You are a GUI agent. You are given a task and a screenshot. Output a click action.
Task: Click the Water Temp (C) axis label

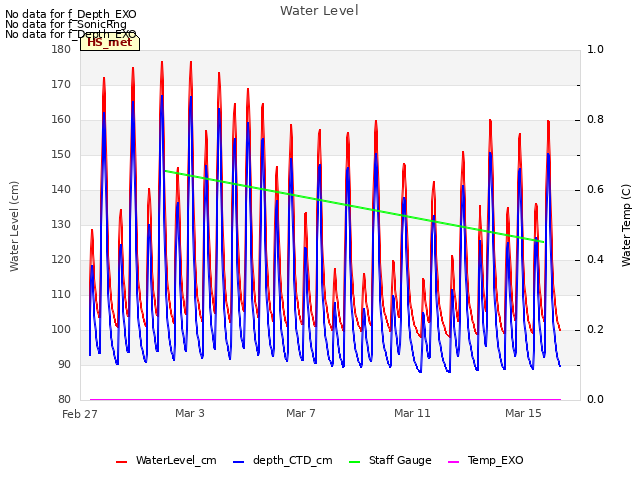[x=626, y=225]
